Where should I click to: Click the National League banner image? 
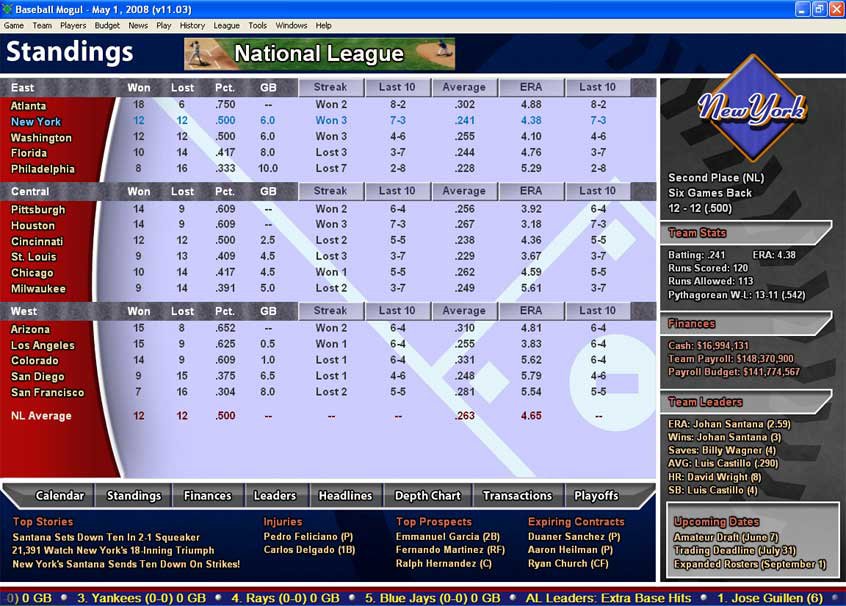tap(319, 54)
